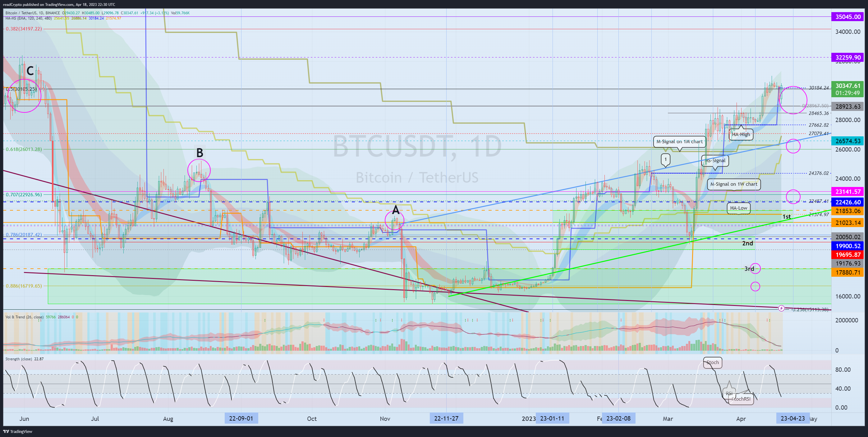
Task: Select the MS-Signal callout label
Action: click(x=715, y=161)
